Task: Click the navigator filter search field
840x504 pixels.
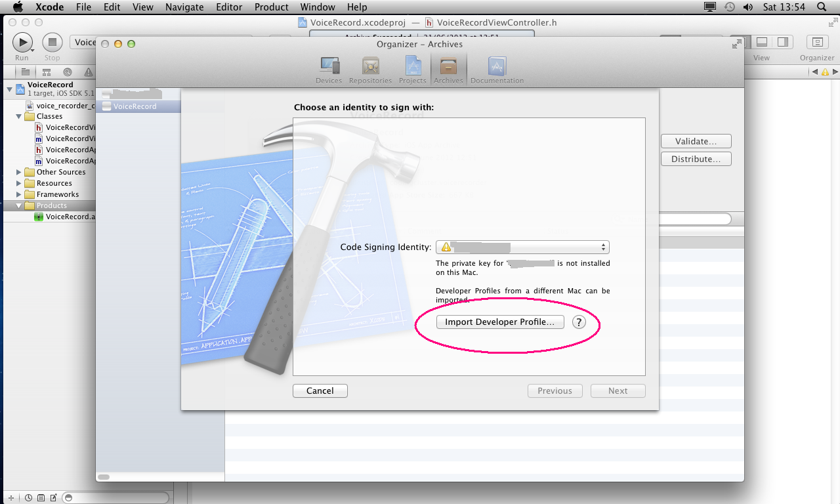Action: pos(116,498)
